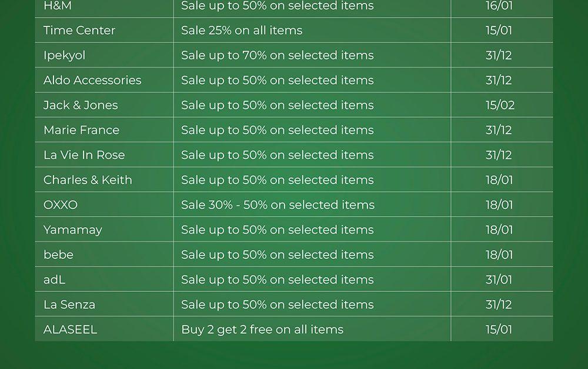Click the OXXO store name

click(61, 205)
